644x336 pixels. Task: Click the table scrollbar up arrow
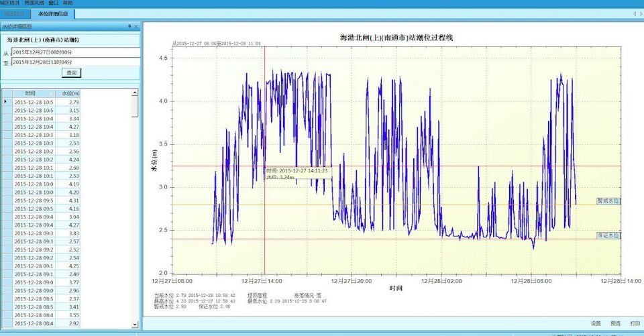(x=135, y=93)
